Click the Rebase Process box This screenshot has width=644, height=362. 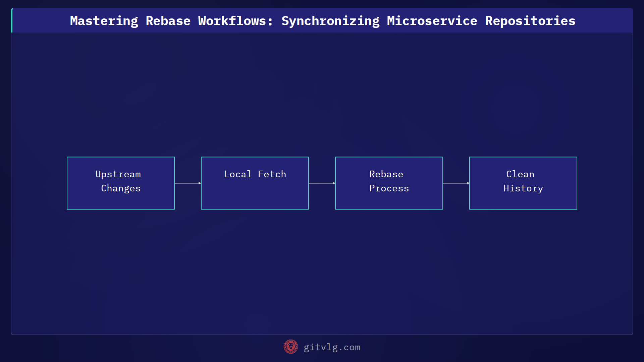pos(389,183)
